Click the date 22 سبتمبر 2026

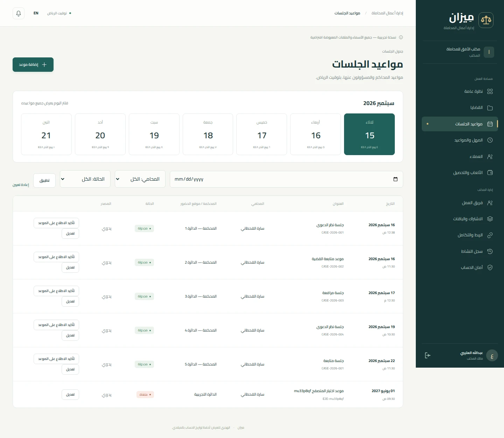[x=381, y=361]
